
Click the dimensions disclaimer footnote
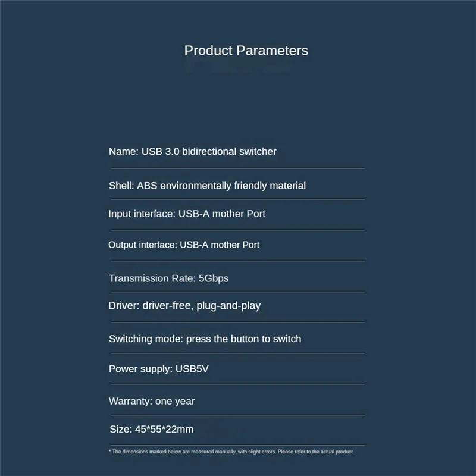(x=231, y=452)
